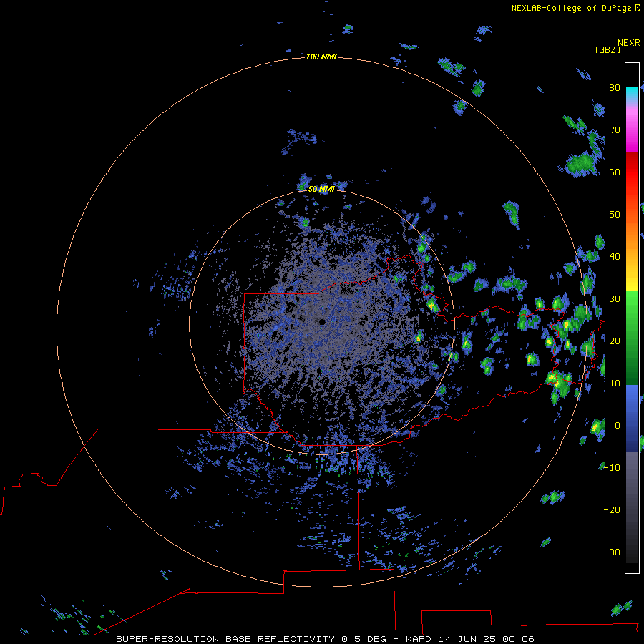The width and height of the screenshot is (644, 644).
Task: Click the 0 dBZ scale value
Action: (x=617, y=426)
